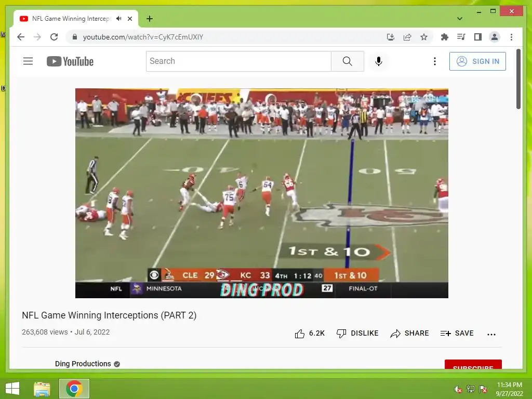Open YouTube settings three-dot menu
Image resolution: width=532 pixels, height=399 pixels.
click(435, 61)
